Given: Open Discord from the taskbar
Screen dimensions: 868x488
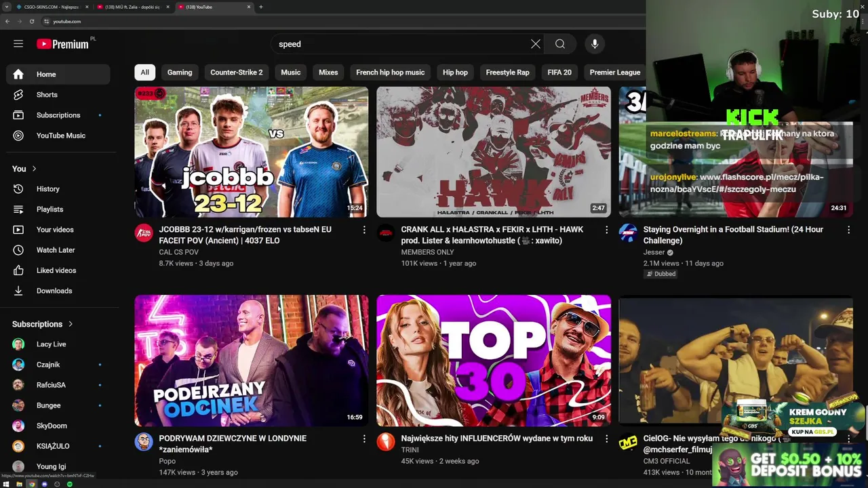Looking at the screenshot, I should pyautogui.click(x=44, y=484).
